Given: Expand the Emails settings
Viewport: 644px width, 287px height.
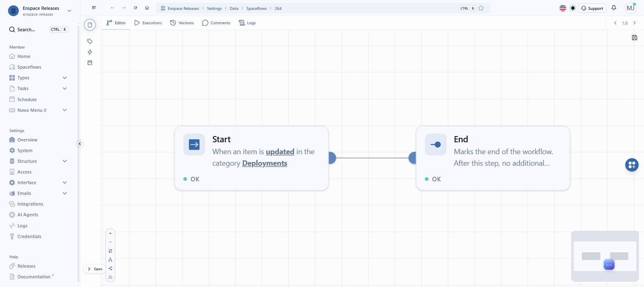Looking at the screenshot, I should pos(64,193).
